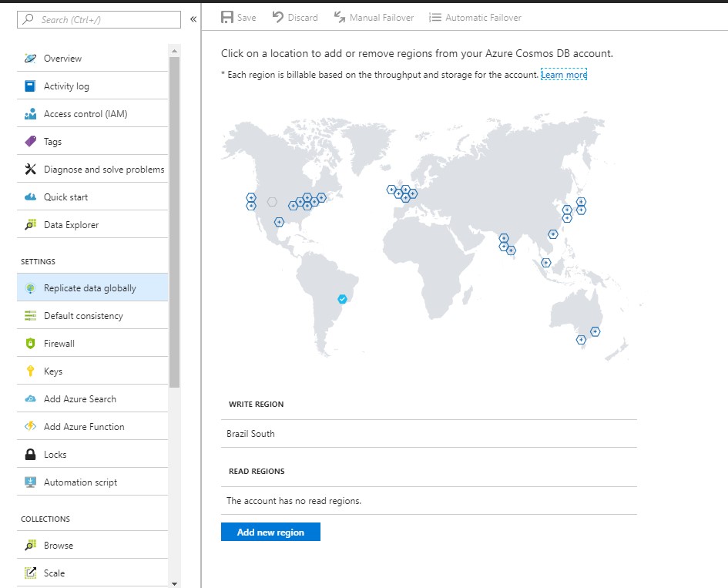Open Scale under Collections
Screen dimensions: 728x588
(92, 573)
